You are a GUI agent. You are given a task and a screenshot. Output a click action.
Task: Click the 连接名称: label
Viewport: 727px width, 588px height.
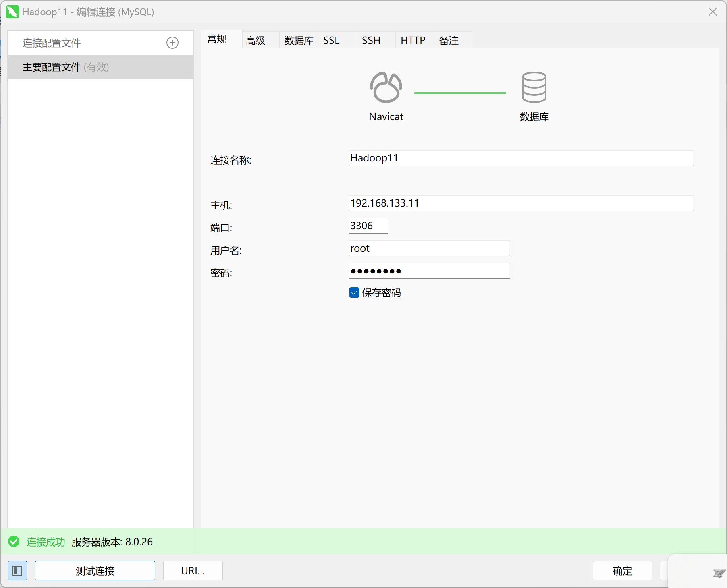click(231, 160)
